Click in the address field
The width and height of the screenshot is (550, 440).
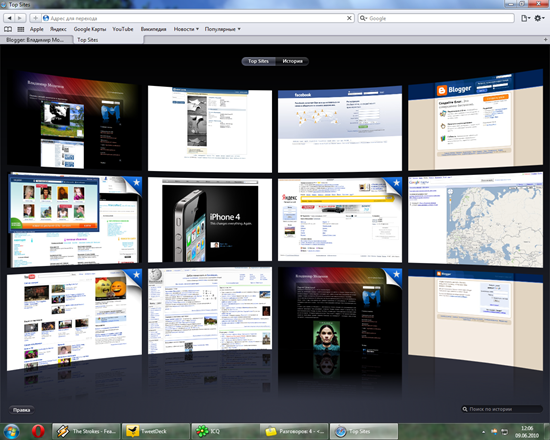coord(197,18)
